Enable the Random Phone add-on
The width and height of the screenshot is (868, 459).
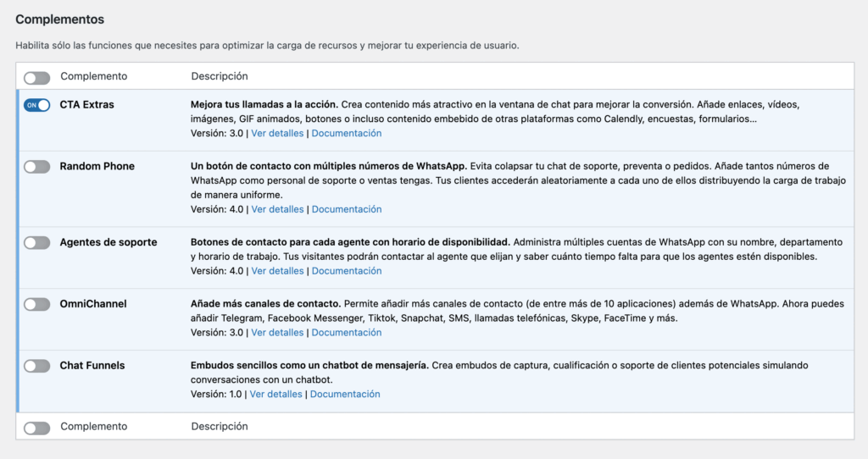tap(36, 167)
